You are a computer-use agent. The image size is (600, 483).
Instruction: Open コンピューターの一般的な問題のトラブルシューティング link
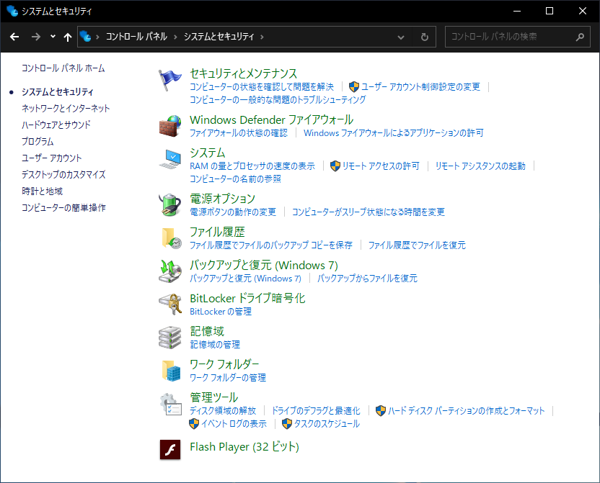tap(278, 100)
